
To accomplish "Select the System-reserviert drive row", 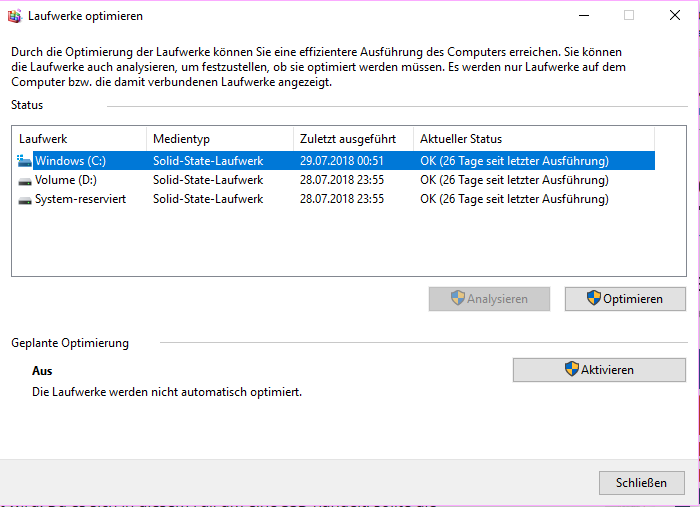I will (336, 199).
